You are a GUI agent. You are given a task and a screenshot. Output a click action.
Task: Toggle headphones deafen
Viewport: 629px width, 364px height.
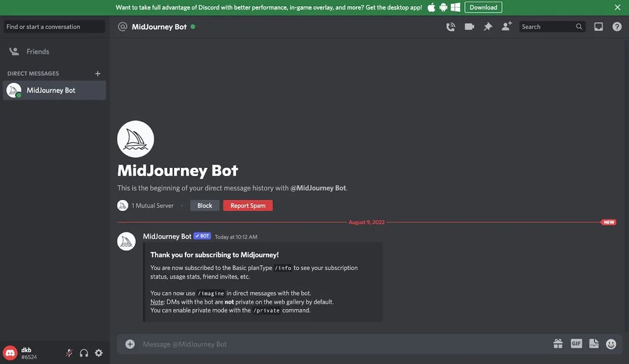click(x=84, y=353)
